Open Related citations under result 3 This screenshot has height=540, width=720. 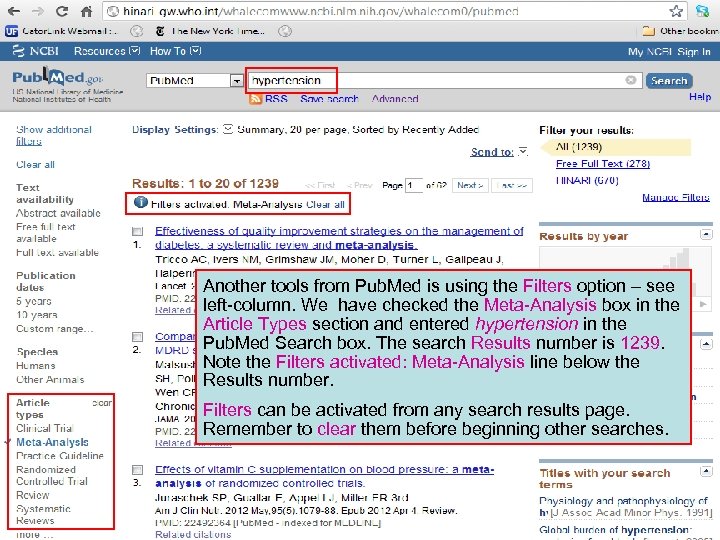tap(193, 534)
